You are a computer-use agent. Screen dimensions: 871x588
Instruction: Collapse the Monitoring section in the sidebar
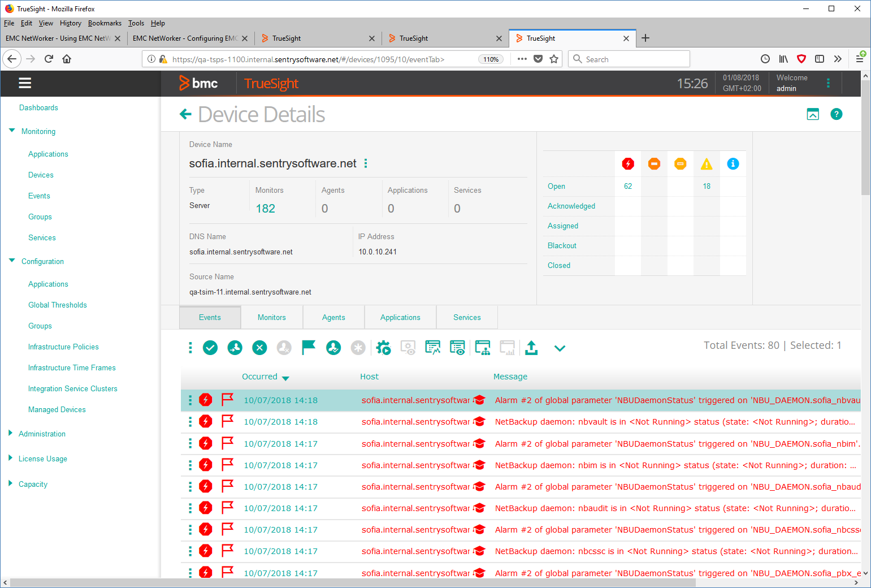12,131
